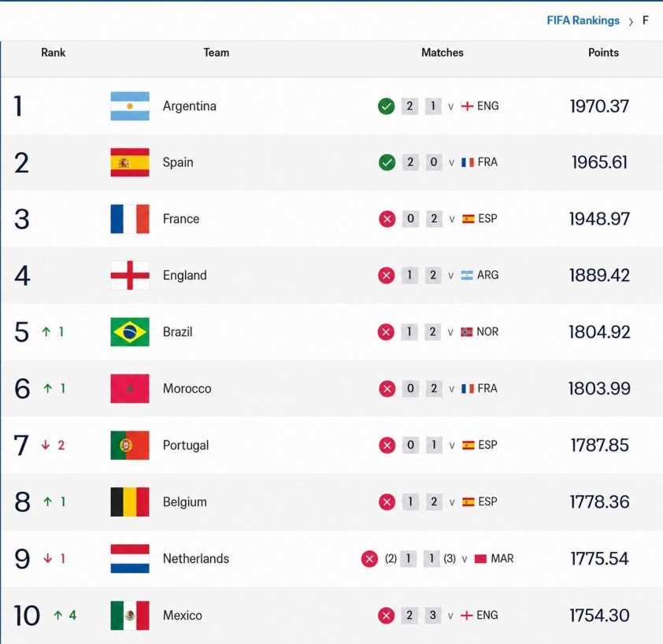
Task: Click the green win checkmark for Argentina
Action: coord(386,106)
